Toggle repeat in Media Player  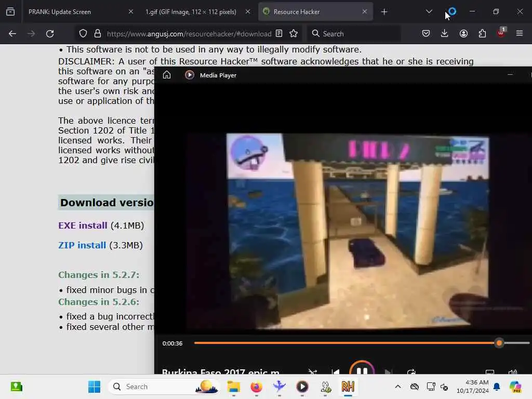pyautogui.click(x=411, y=372)
